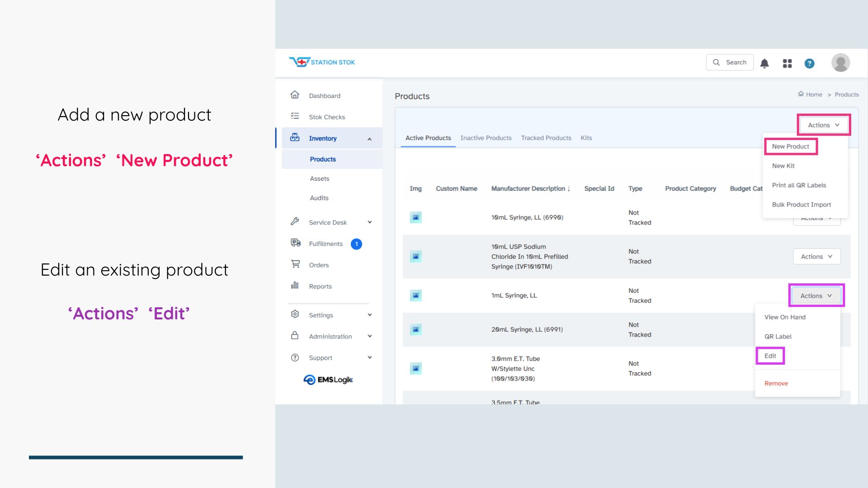Choose Edit in the product actions menu

(x=770, y=356)
